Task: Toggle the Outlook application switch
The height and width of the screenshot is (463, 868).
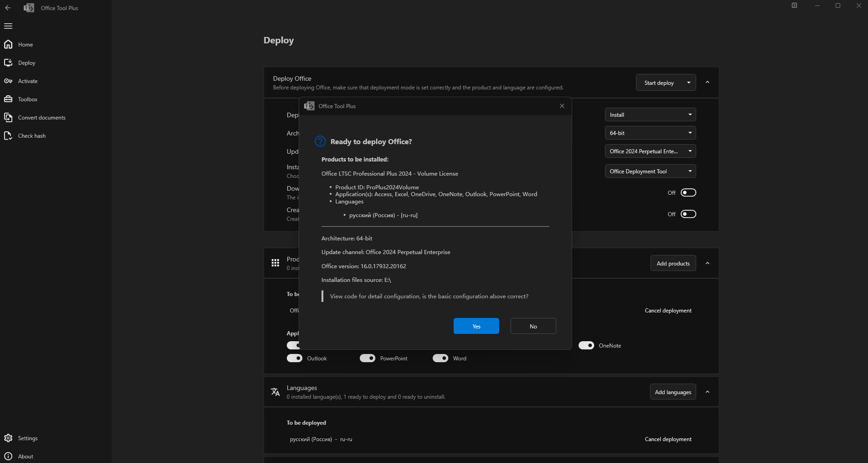Action: (x=294, y=358)
